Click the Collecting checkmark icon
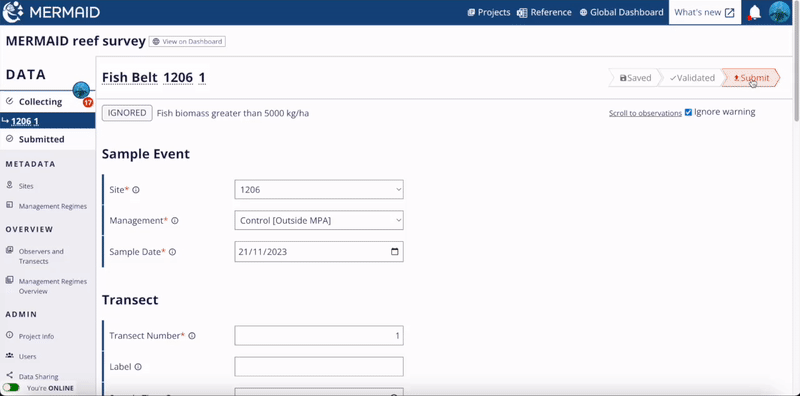This screenshot has width=800, height=396. pos(9,101)
